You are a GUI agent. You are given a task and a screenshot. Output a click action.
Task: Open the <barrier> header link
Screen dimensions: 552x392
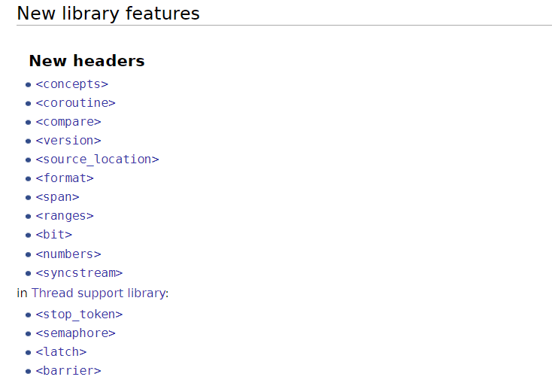[68, 371]
